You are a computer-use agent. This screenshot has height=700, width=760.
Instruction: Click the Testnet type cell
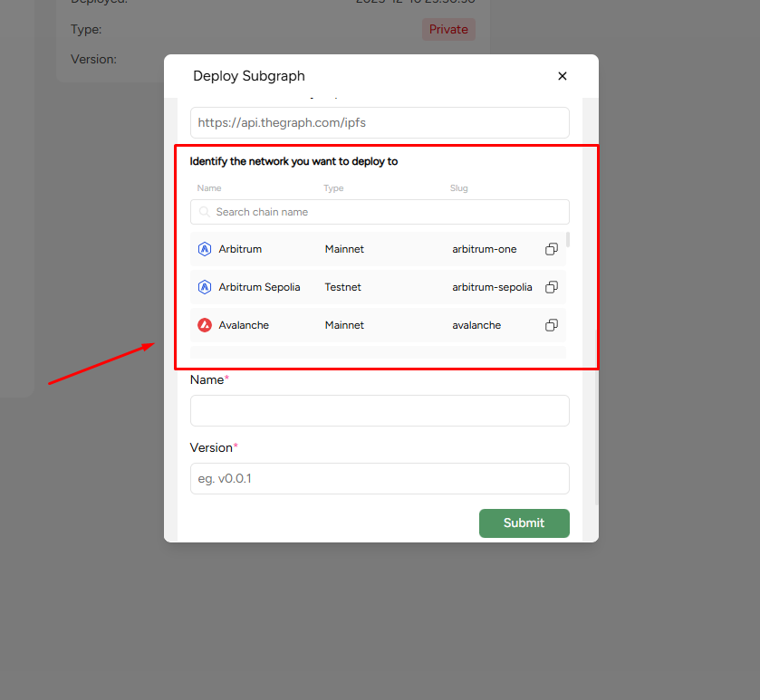(342, 287)
